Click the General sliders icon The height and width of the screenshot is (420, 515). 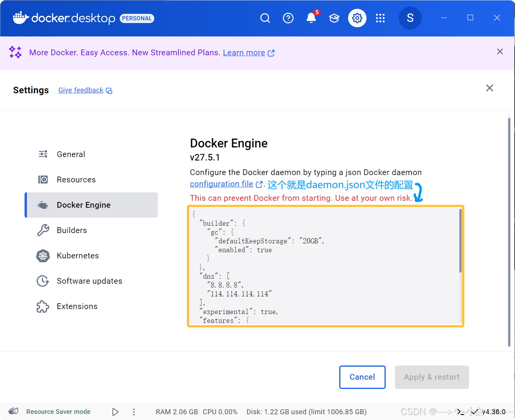coord(43,154)
